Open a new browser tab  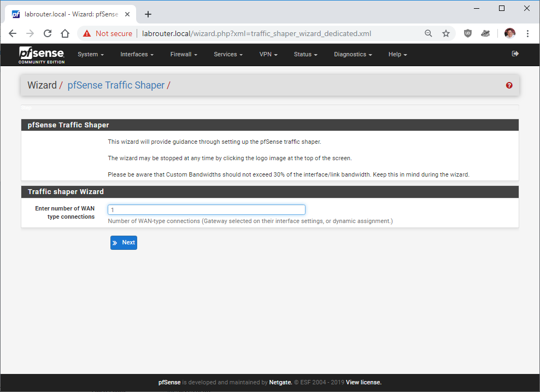click(x=148, y=14)
